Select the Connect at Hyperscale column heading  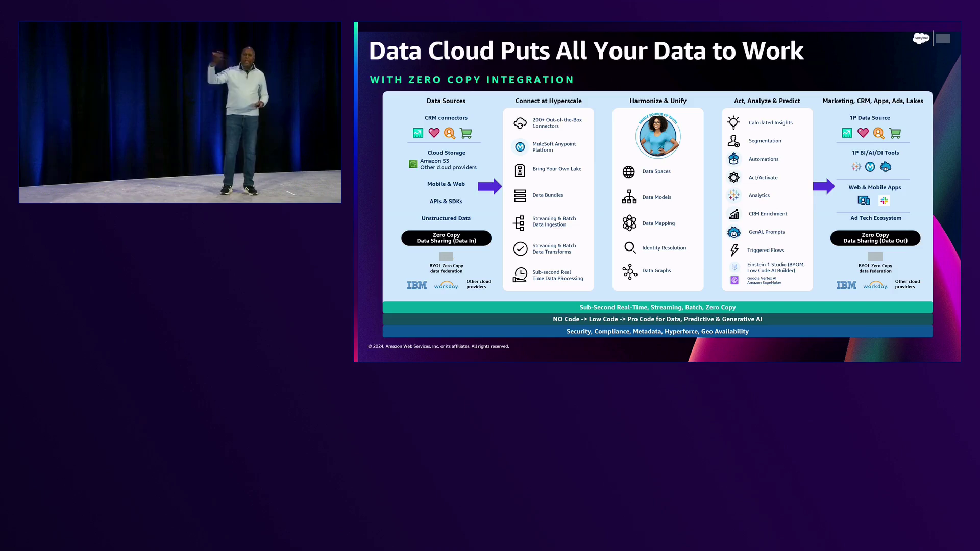click(548, 101)
